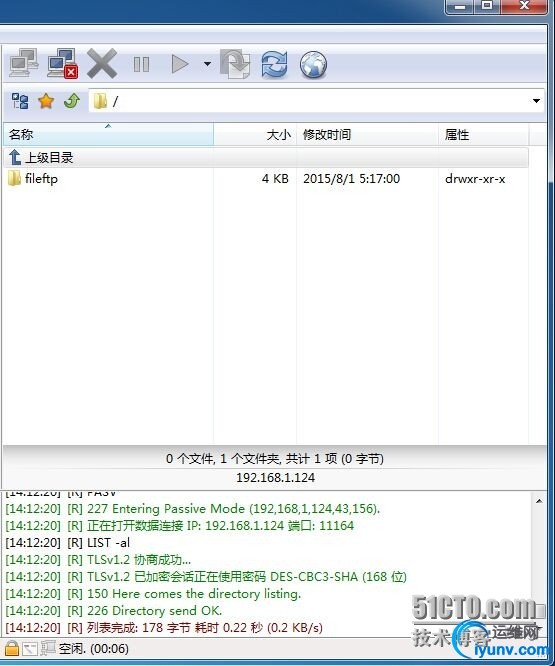Go up a directory with green arrow icon
This screenshot has height=666, width=555.
pyautogui.click(x=72, y=101)
